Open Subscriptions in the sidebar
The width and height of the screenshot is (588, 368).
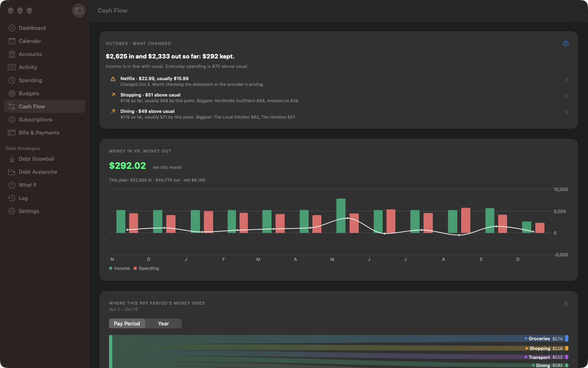coord(45,119)
